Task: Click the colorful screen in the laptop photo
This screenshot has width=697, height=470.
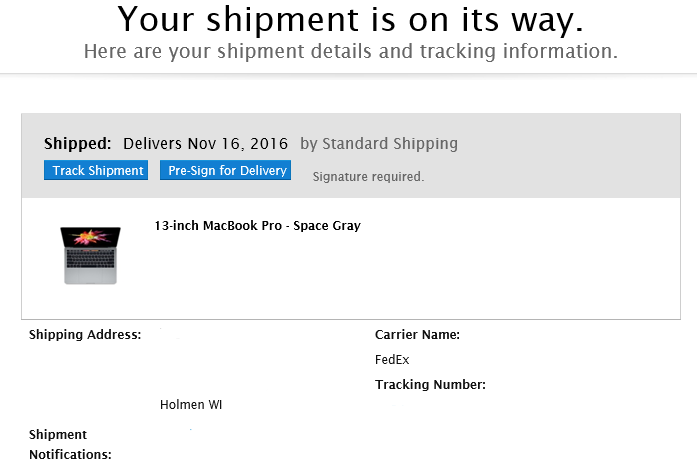Action: coord(91,237)
